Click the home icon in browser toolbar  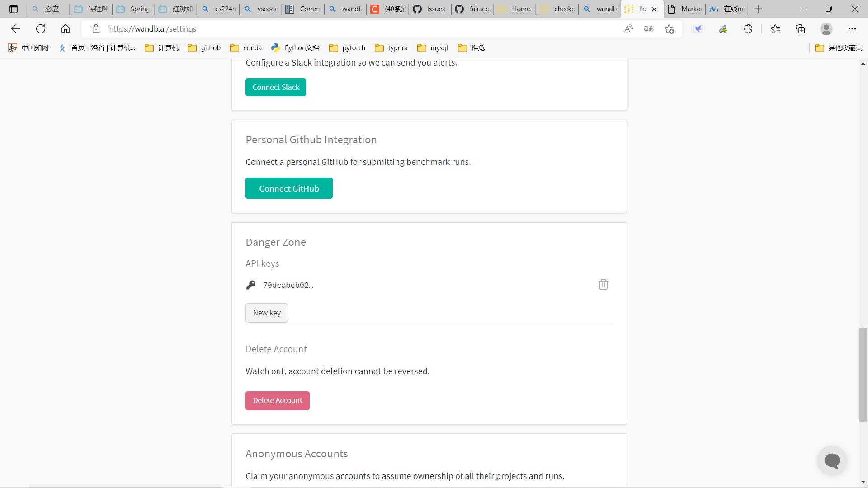pyautogui.click(x=66, y=28)
